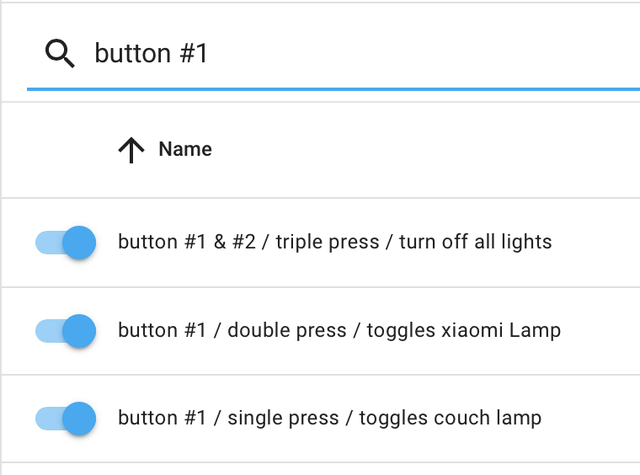Click the magnifying glass search icon

[x=60, y=54]
